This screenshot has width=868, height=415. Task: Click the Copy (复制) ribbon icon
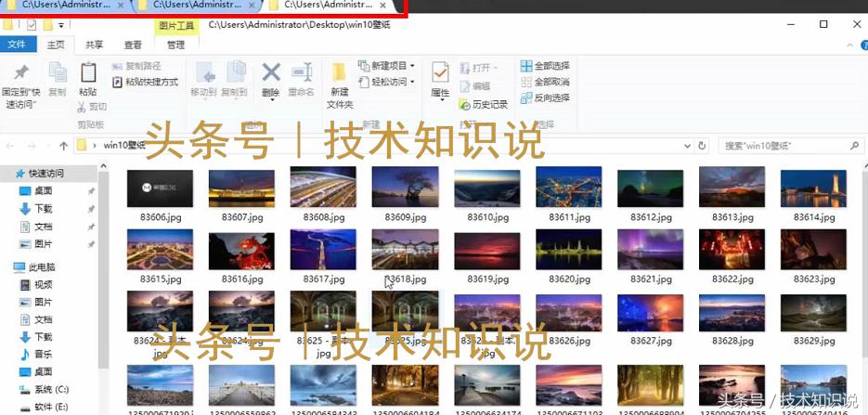[57, 73]
